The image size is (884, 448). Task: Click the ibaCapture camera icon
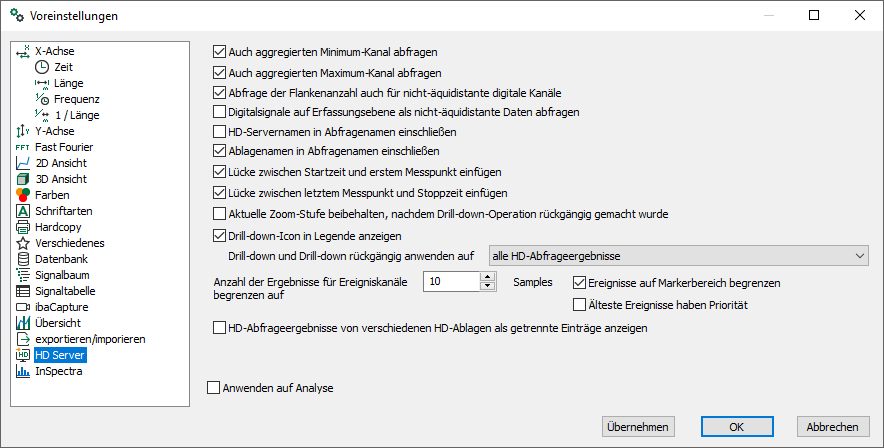(x=23, y=307)
